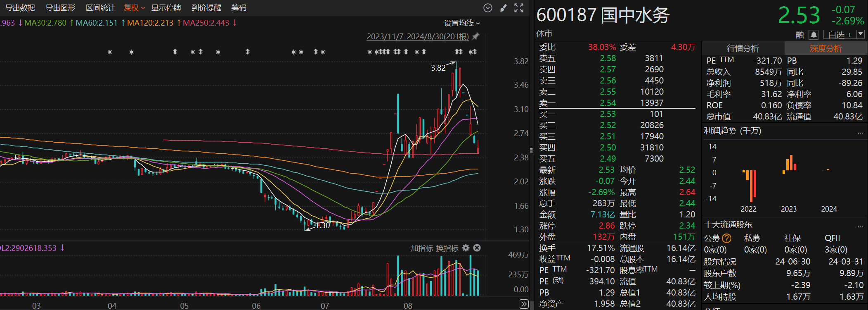Expand the 自选 dropdown arrow
The width and height of the screenshot is (868, 310).
coord(860,34)
